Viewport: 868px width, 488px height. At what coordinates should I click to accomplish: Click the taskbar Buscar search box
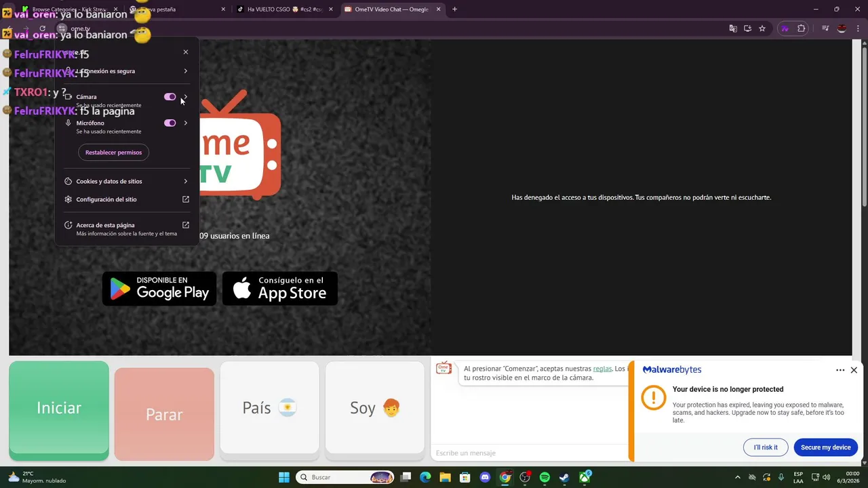click(346, 477)
